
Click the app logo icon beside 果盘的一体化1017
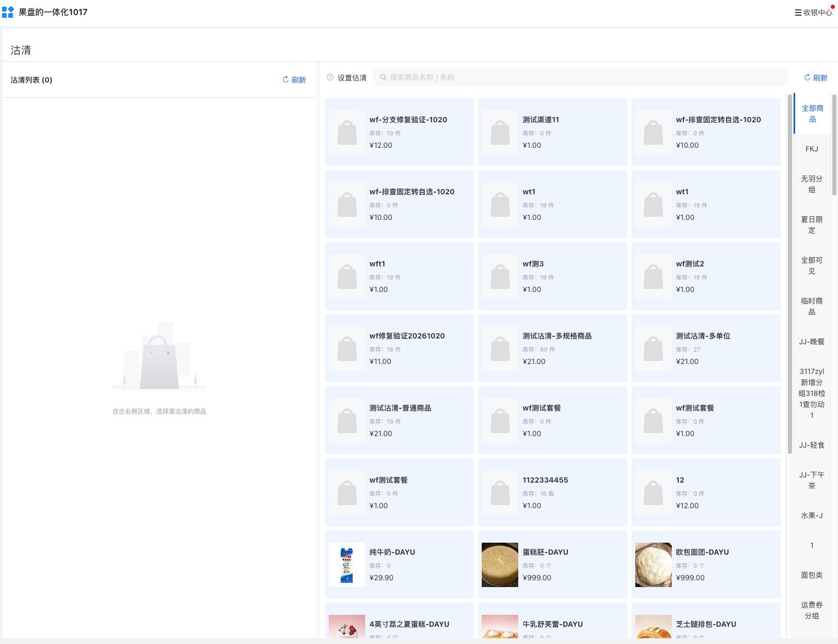(8, 12)
